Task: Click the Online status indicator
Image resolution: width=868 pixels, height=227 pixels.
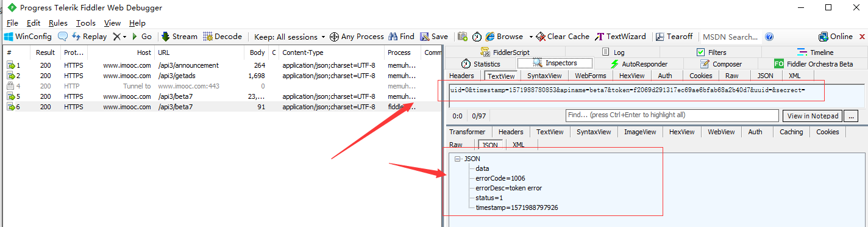Action: (835, 37)
